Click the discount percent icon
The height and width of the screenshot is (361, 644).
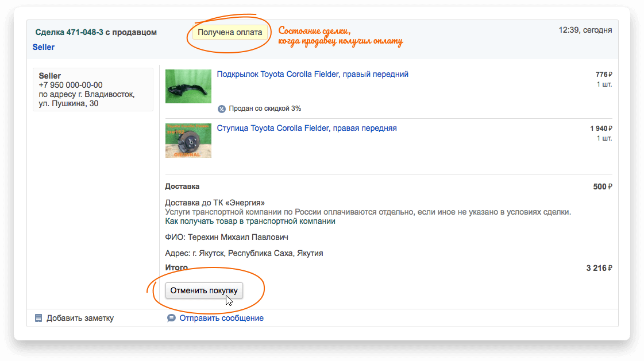point(222,108)
